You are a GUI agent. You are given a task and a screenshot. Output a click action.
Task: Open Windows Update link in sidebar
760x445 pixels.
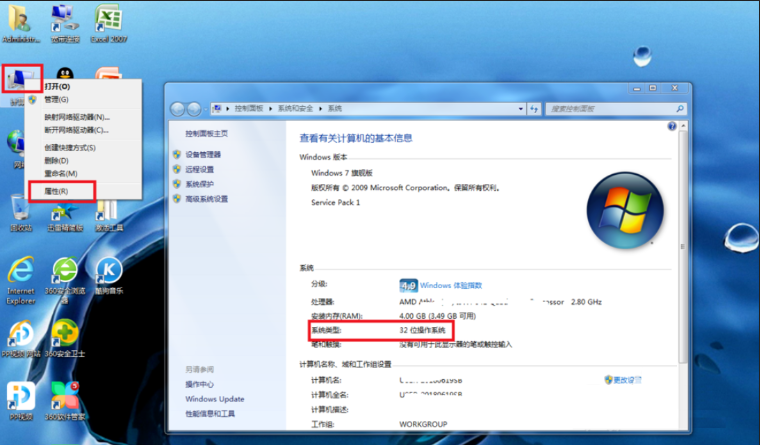215,398
